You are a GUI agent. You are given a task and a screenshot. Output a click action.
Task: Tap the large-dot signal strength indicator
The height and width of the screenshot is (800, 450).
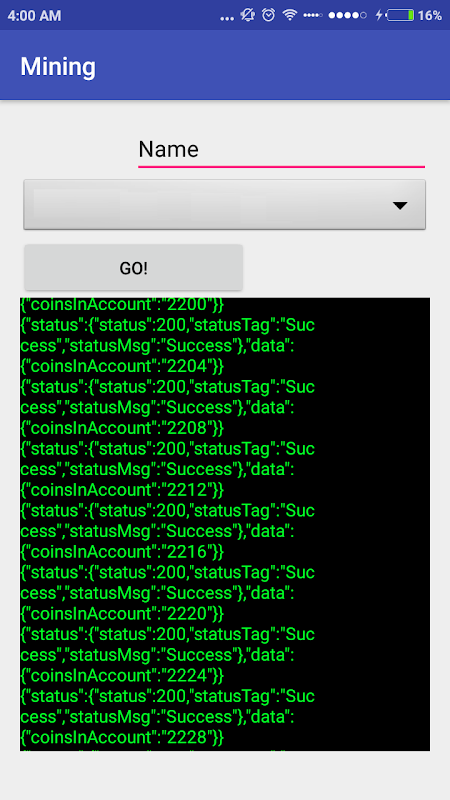click(x=347, y=16)
